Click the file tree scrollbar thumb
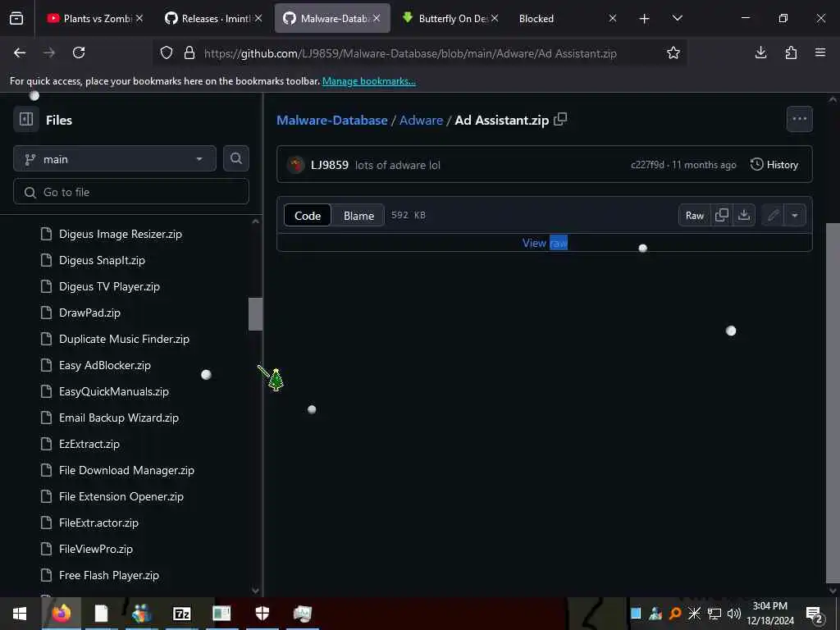The width and height of the screenshot is (840, 630). tap(256, 314)
